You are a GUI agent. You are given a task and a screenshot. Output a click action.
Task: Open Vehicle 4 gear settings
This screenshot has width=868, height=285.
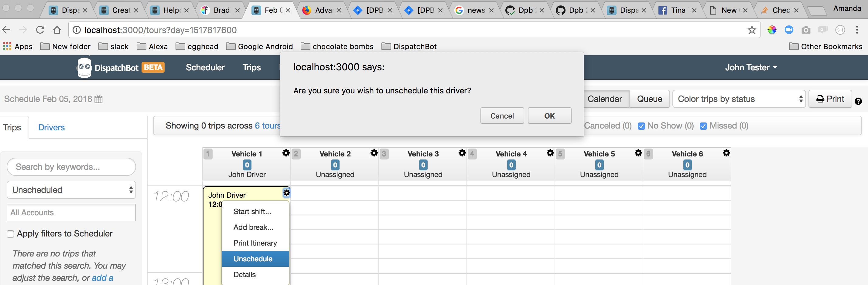click(x=550, y=153)
